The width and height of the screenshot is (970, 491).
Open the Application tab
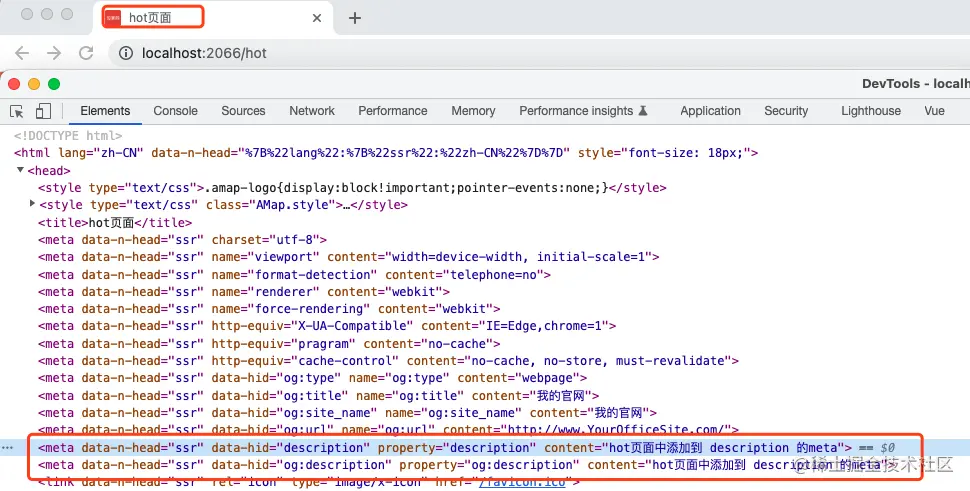pyautogui.click(x=710, y=111)
